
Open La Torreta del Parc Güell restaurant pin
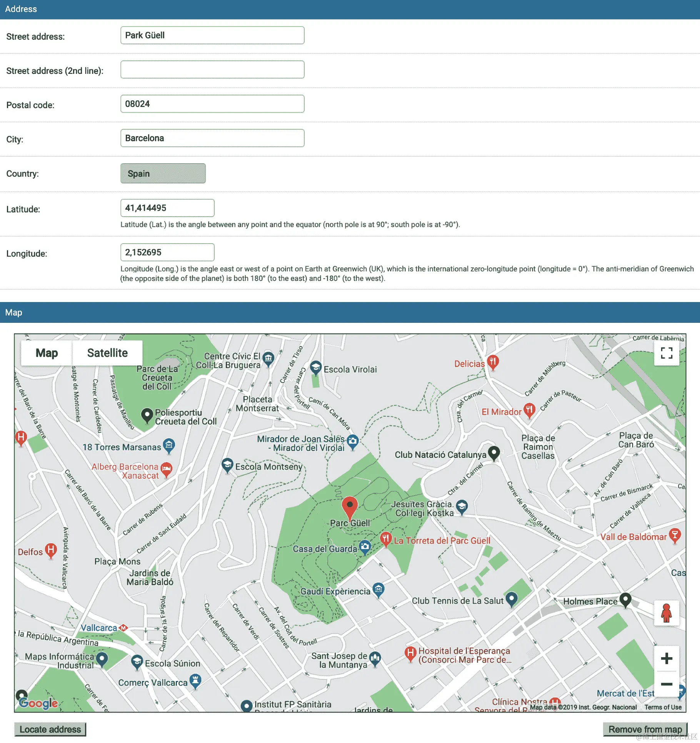[x=386, y=539]
